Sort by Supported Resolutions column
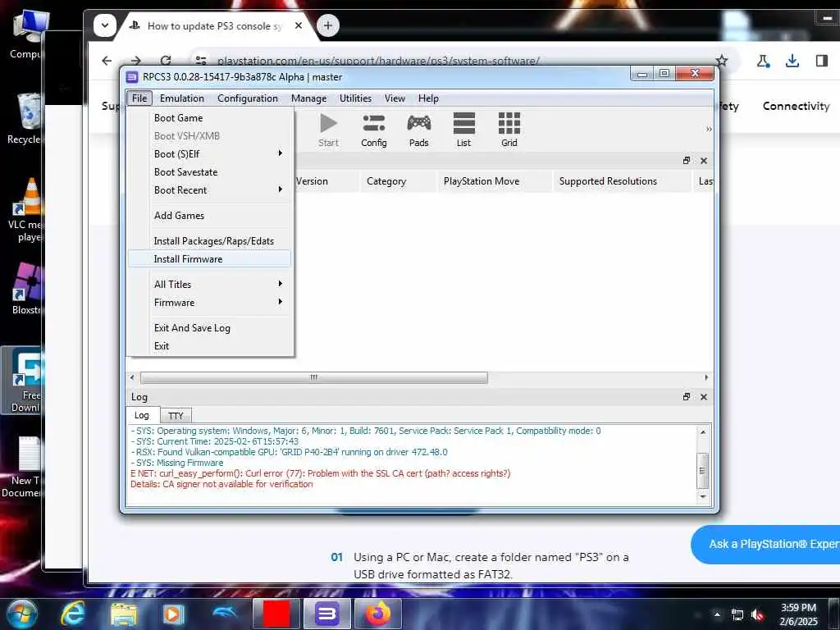The height and width of the screenshot is (630, 840). (x=622, y=181)
